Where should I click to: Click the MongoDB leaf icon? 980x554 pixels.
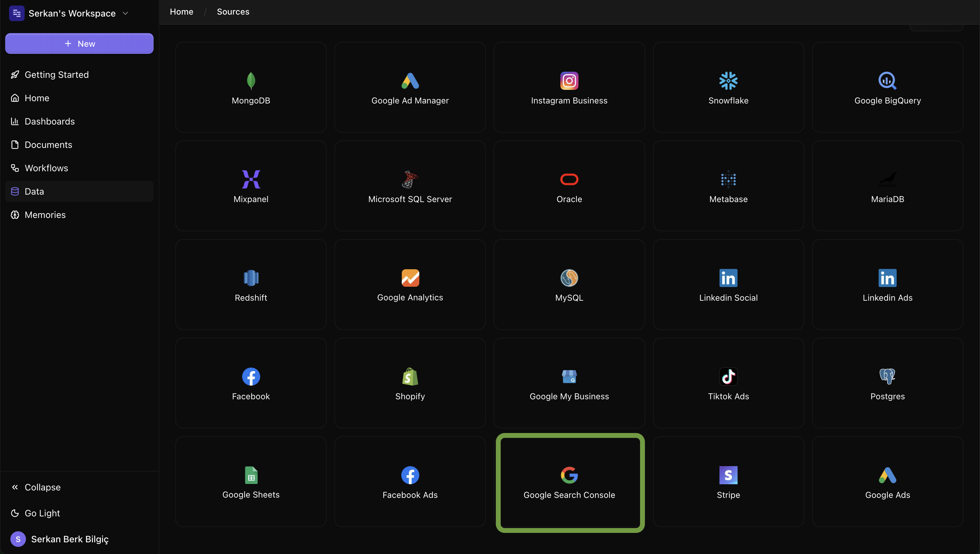pyautogui.click(x=251, y=80)
